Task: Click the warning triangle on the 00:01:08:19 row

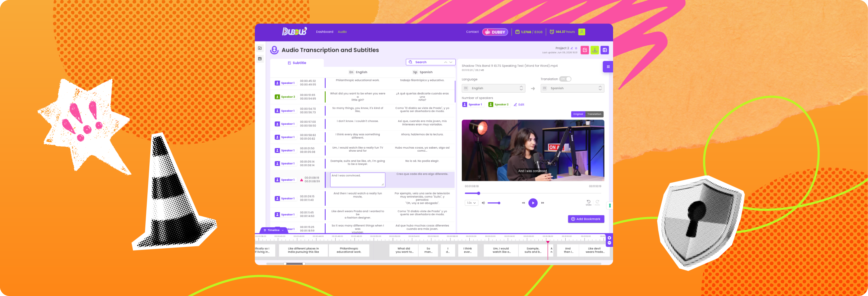Action: coord(301,180)
